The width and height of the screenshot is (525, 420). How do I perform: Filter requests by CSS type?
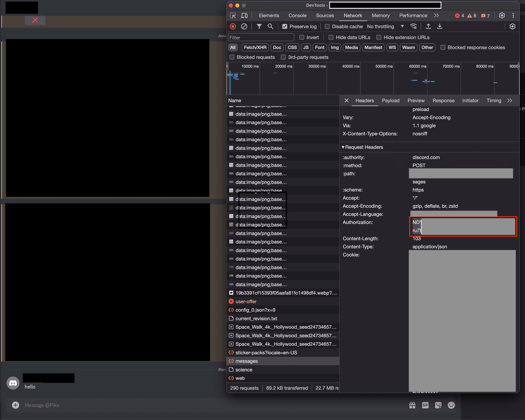pyautogui.click(x=292, y=48)
